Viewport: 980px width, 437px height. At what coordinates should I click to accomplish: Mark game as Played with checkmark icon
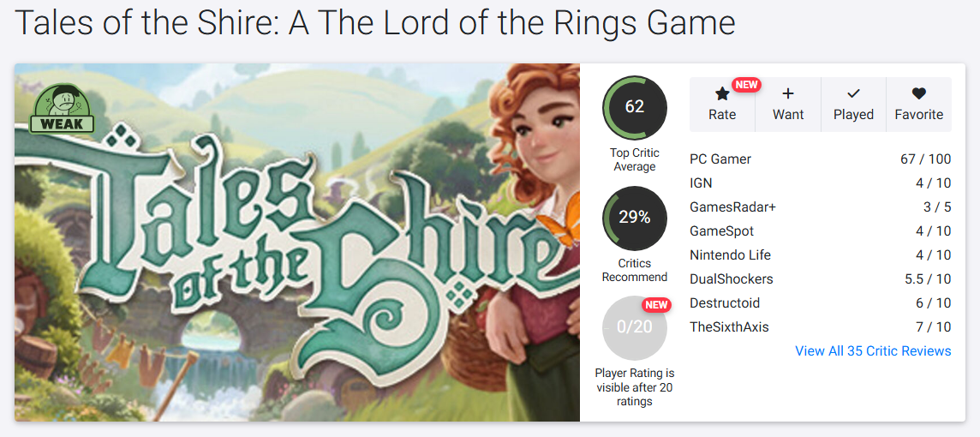click(853, 93)
